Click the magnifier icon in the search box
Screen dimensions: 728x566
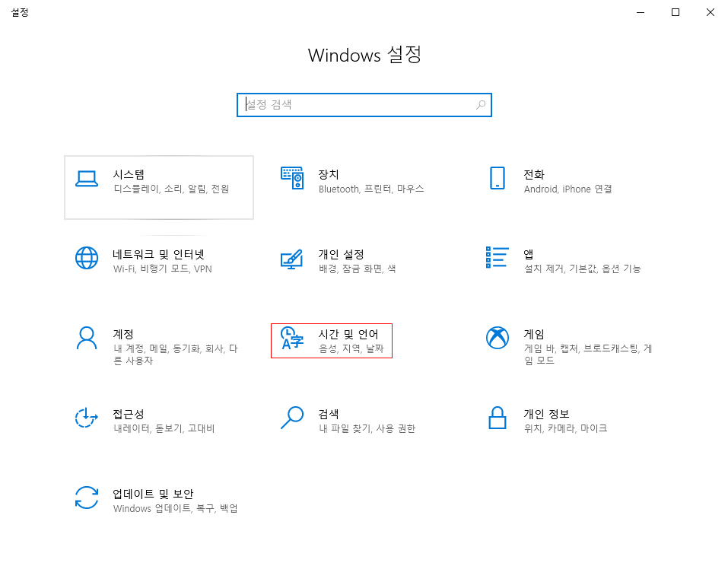tap(481, 105)
